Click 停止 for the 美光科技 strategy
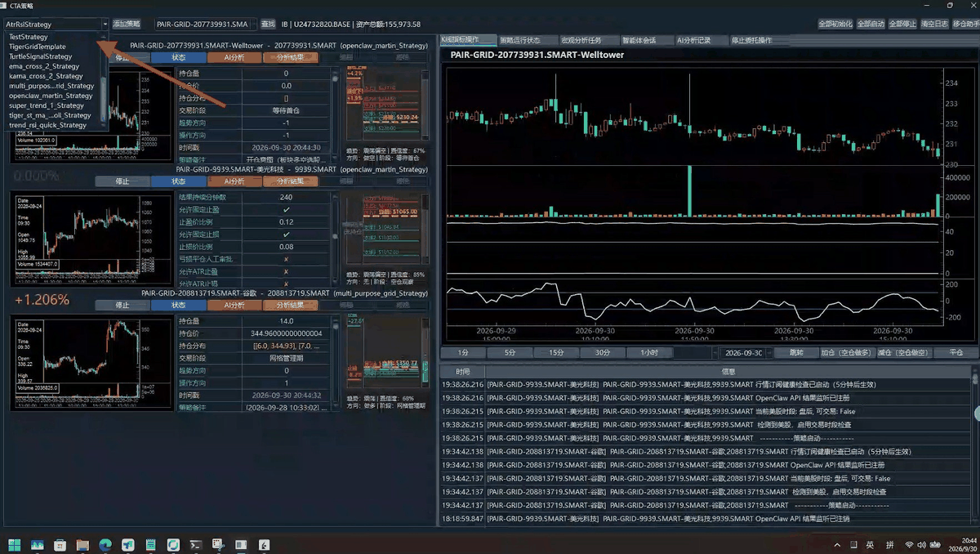The height and width of the screenshot is (554, 980). coord(122,181)
